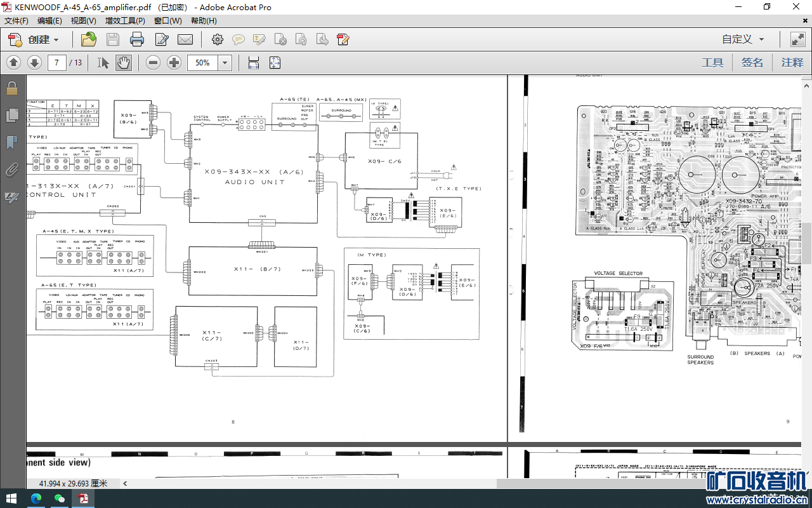Click the page number input field
This screenshot has height=508, width=812.
tap(57, 63)
